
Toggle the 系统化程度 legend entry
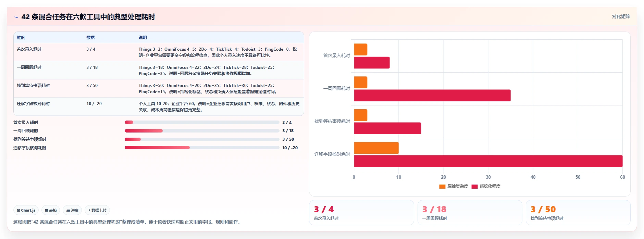point(486,186)
